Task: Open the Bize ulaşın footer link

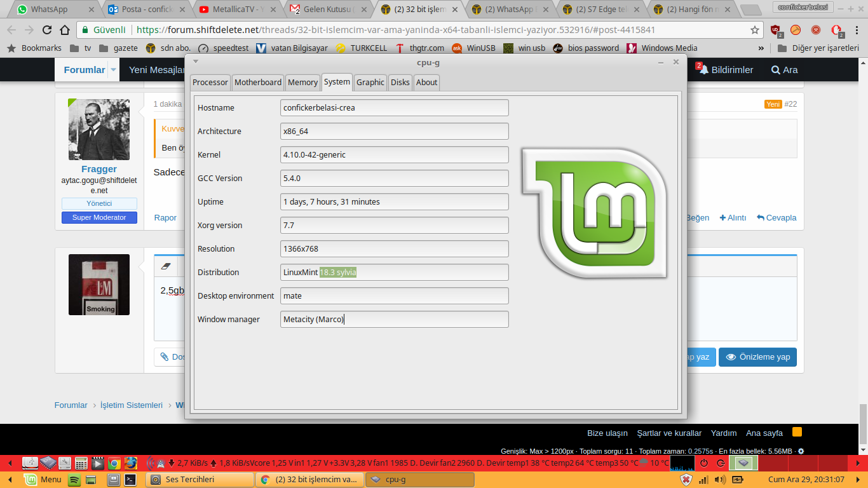Action: coord(607,433)
